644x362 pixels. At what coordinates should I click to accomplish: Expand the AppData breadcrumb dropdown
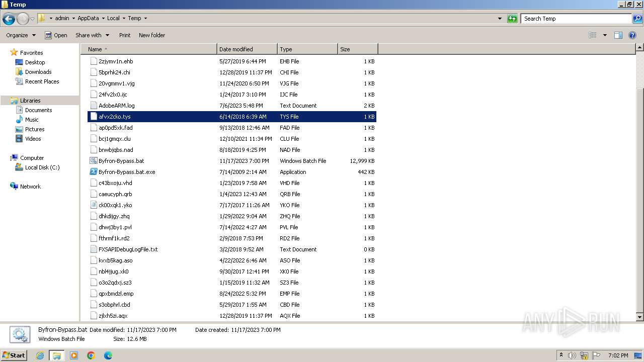click(x=103, y=19)
